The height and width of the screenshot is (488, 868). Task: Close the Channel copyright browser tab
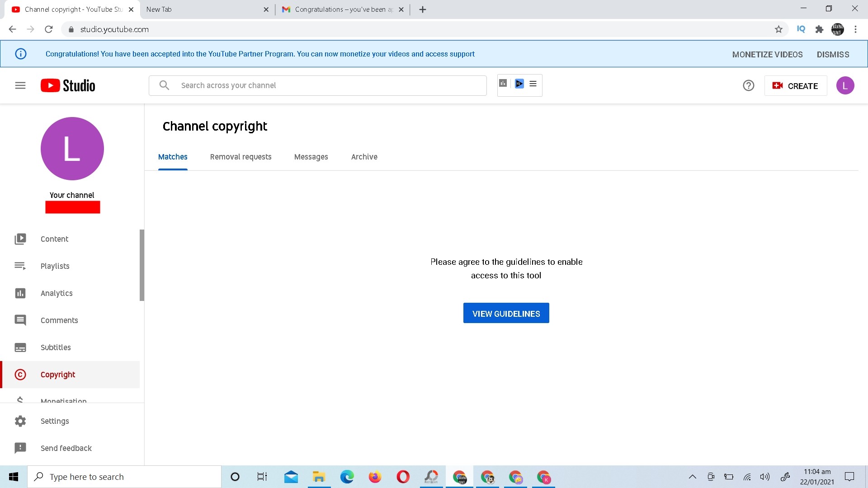click(x=131, y=9)
